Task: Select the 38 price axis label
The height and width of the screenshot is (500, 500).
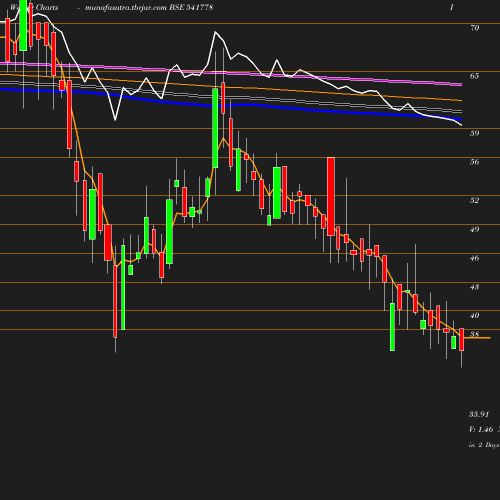Action: [475, 334]
